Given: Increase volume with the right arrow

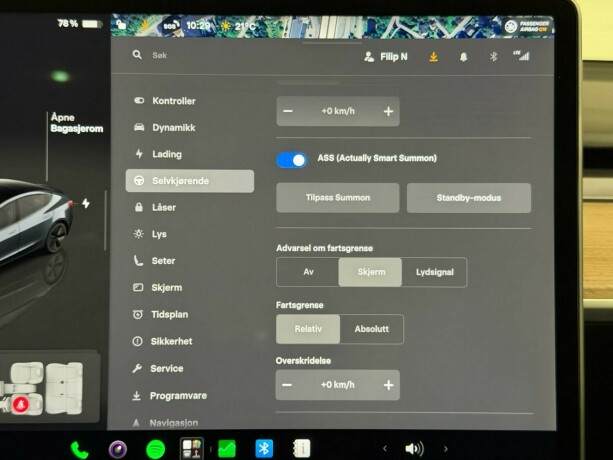Looking at the screenshot, I should point(446,449).
